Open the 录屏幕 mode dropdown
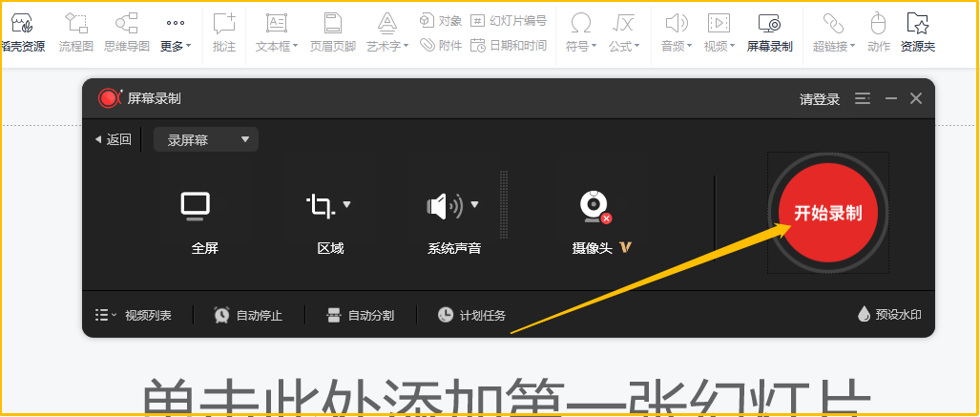 coord(205,139)
